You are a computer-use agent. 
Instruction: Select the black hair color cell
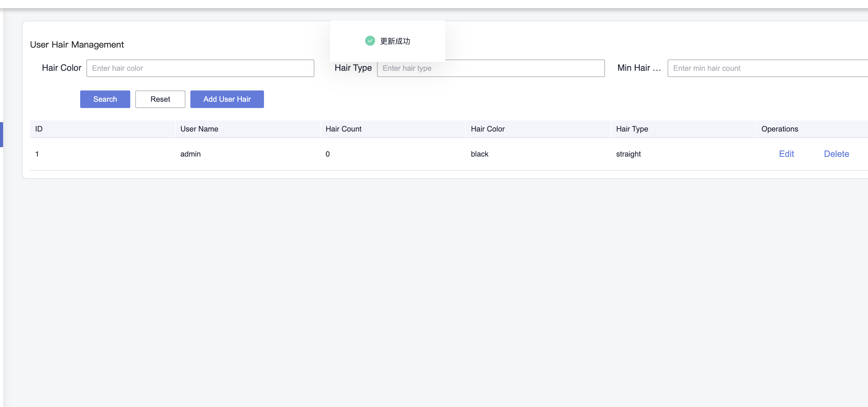tap(479, 154)
